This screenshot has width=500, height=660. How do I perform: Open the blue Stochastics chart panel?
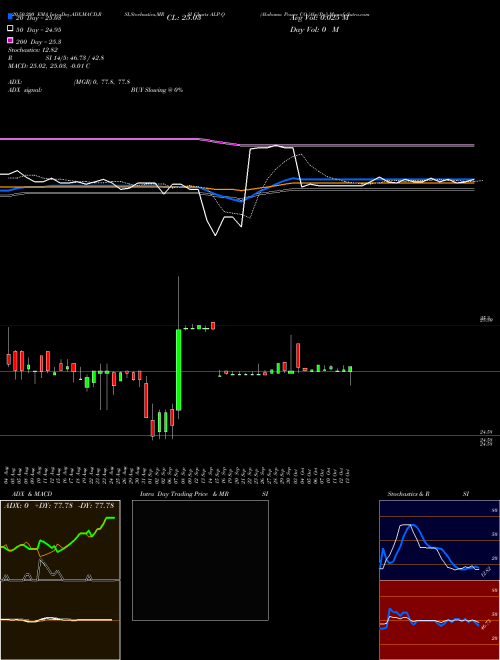pyautogui.click(x=439, y=540)
